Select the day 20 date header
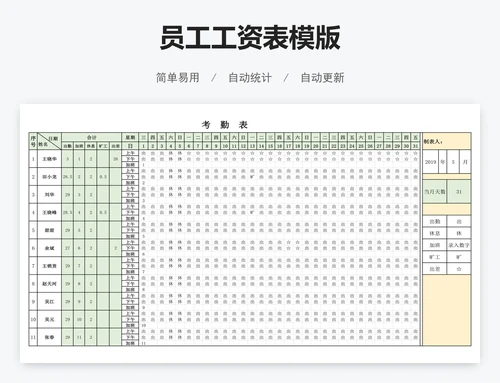The image size is (500, 383). pos(316,146)
